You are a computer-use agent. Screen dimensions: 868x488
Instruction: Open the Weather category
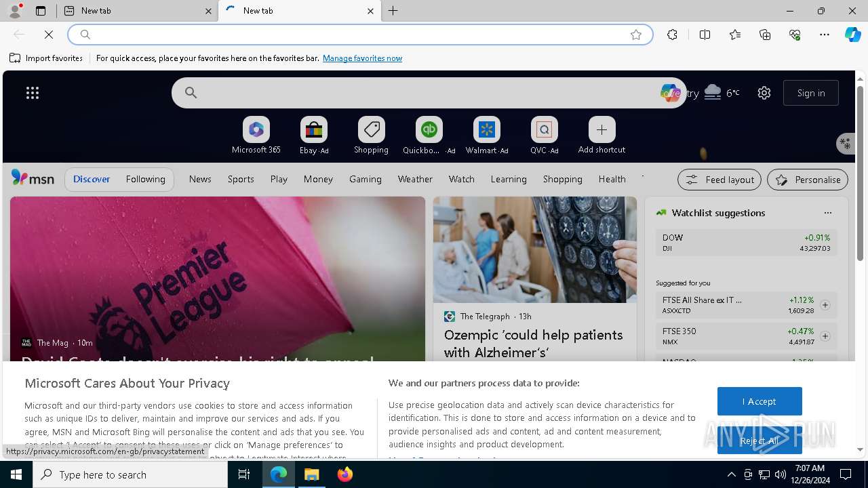coord(415,179)
